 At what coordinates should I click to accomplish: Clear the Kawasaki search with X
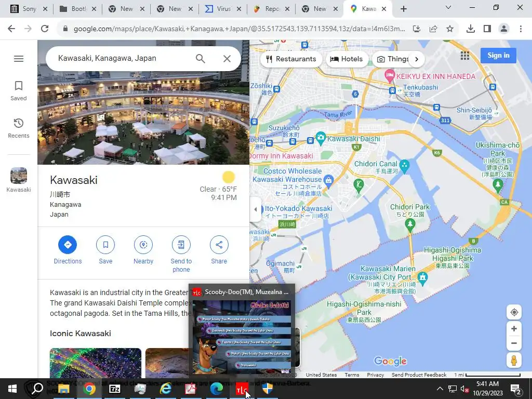pyautogui.click(x=227, y=59)
